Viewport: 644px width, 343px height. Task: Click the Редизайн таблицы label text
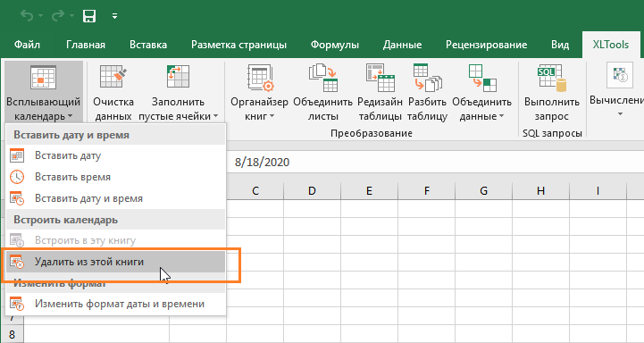[x=380, y=109]
